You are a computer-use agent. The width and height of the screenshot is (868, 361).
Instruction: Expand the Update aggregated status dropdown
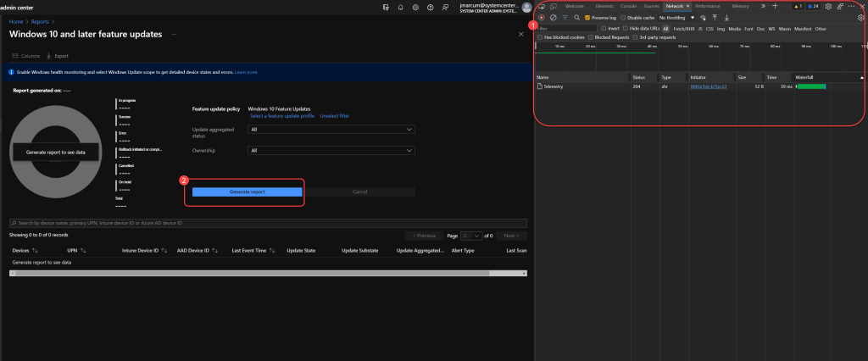click(331, 130)
